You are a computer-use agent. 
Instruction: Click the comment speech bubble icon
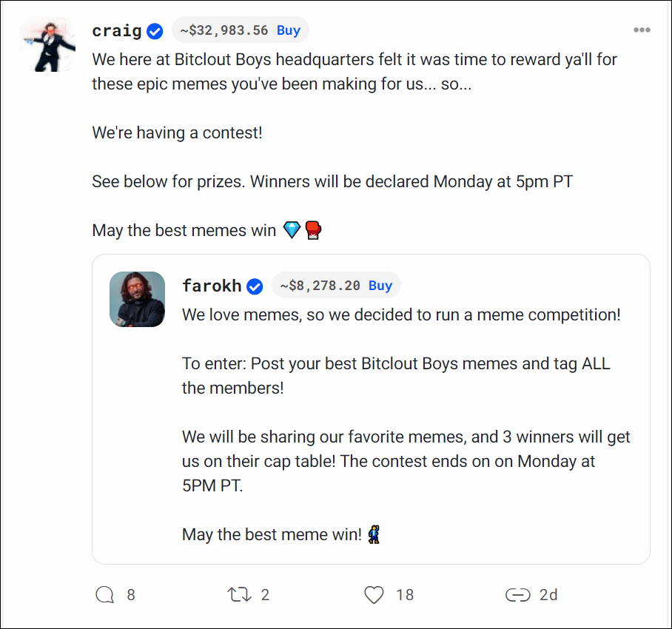tap(105, 594)
